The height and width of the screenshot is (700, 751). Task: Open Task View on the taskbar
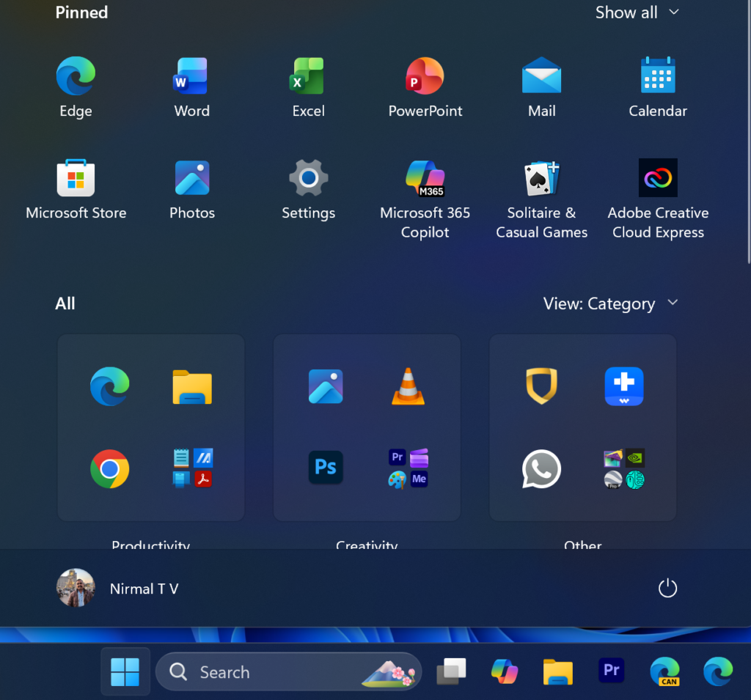point(451,672)
